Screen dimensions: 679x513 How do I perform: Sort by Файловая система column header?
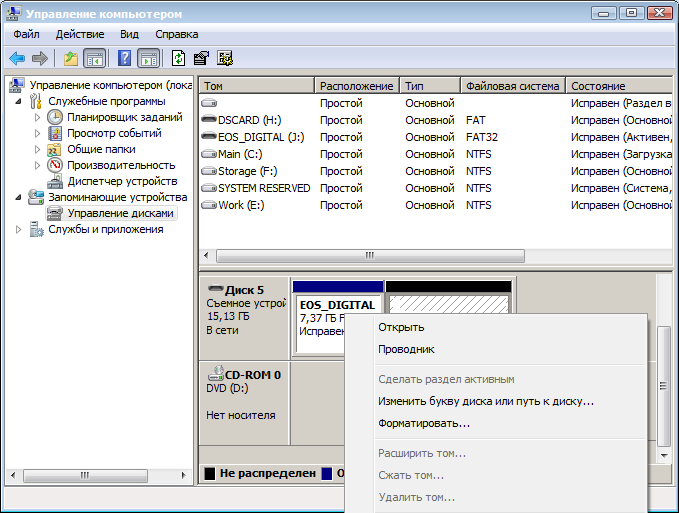pos(512,86)
